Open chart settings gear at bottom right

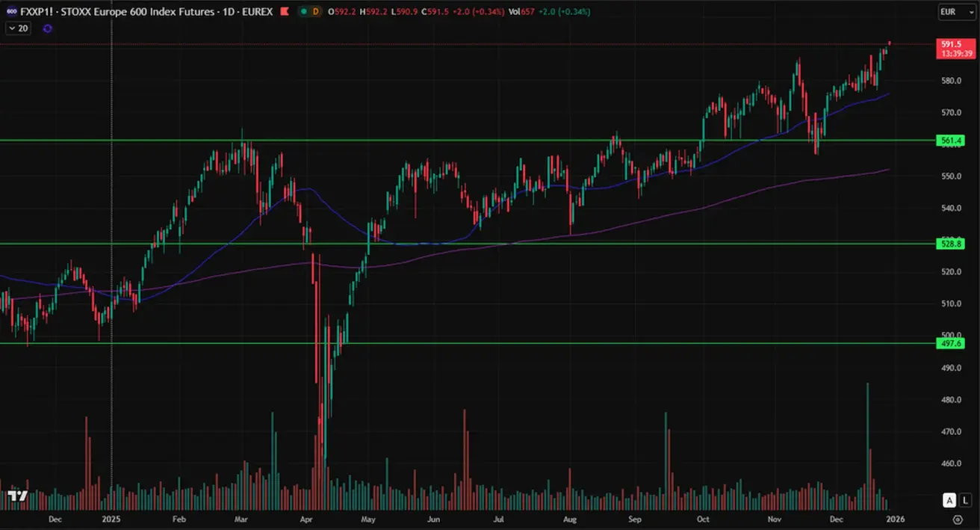[x=958, y=519]
